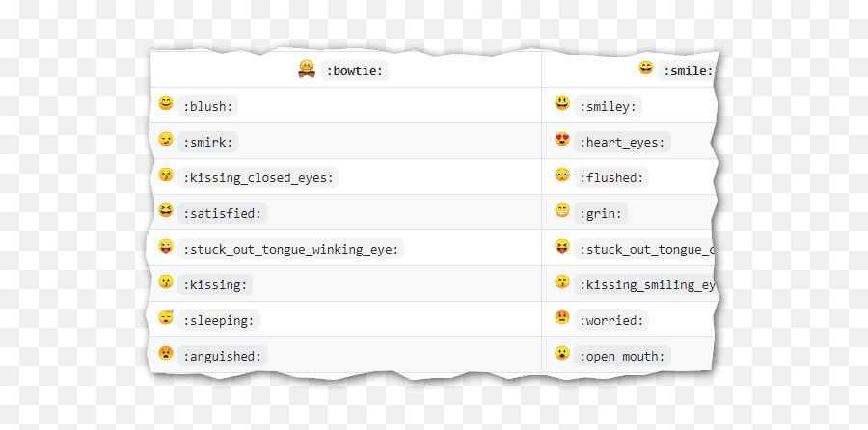Select the :grin: code text
The image size is (868, 430).
[x=601, y=213]
